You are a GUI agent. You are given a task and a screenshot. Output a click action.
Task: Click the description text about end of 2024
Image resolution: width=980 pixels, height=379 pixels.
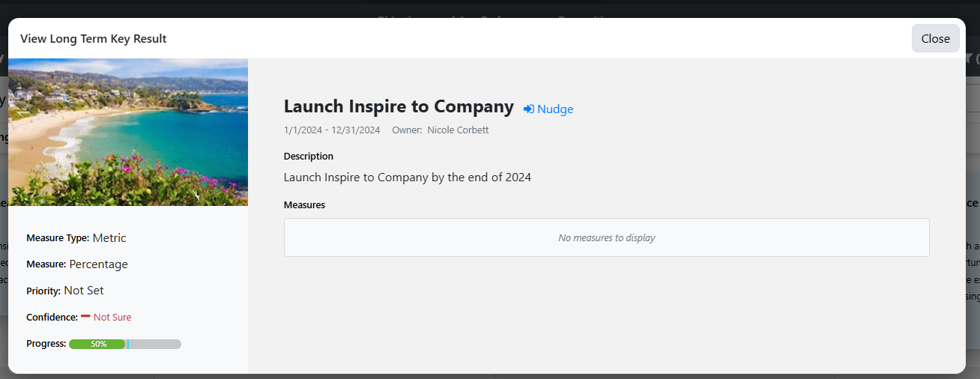(408, 178)
